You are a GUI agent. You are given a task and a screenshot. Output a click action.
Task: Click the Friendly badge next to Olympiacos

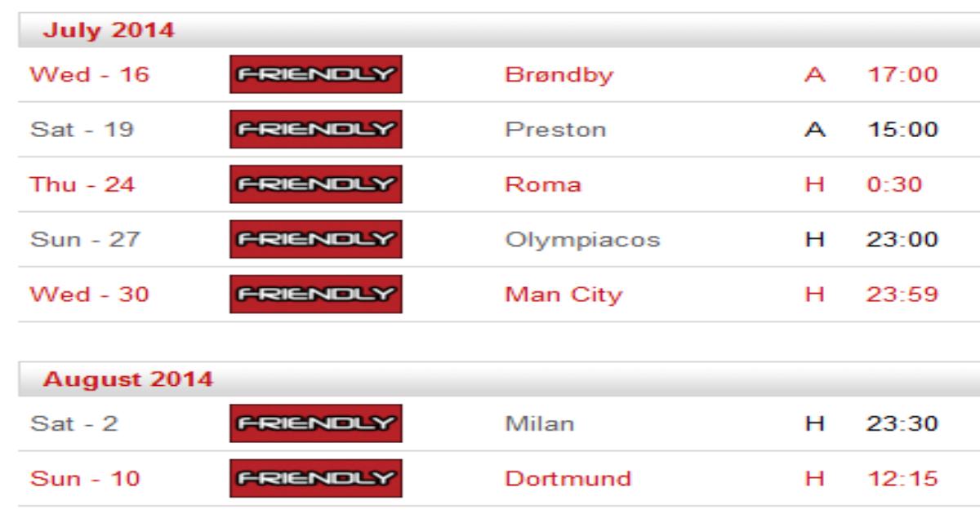(316, 240)
